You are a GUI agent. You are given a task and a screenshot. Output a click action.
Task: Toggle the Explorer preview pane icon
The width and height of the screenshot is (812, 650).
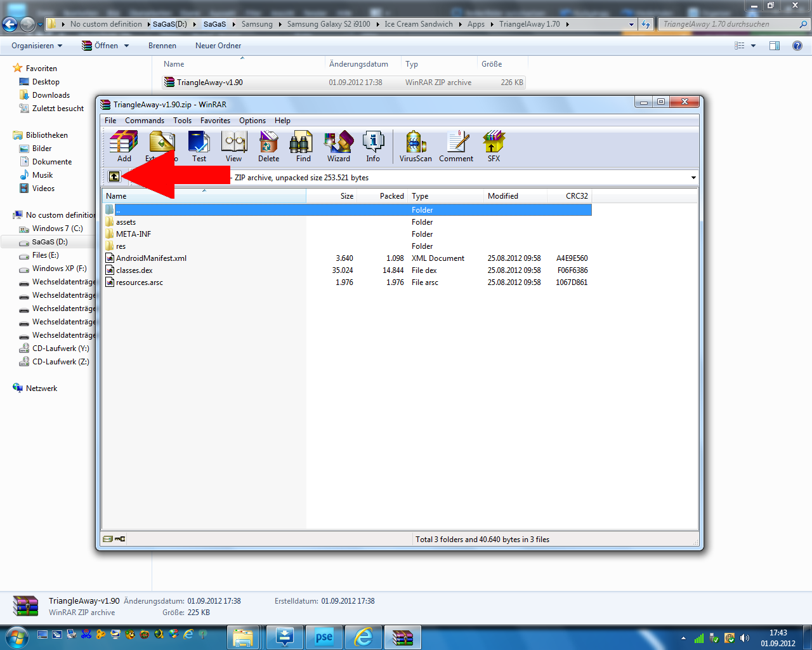[x=775, y=46]
